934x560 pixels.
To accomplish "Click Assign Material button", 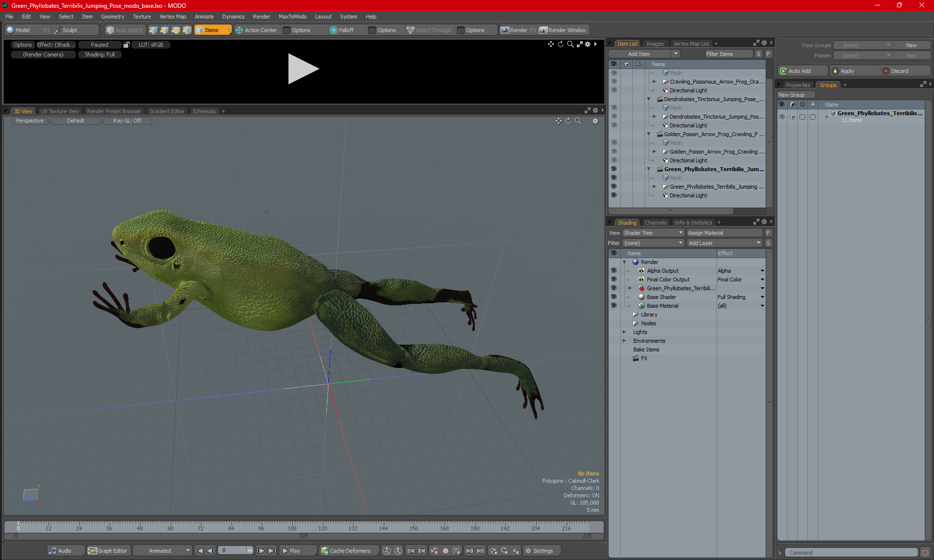I will (725, 233).
